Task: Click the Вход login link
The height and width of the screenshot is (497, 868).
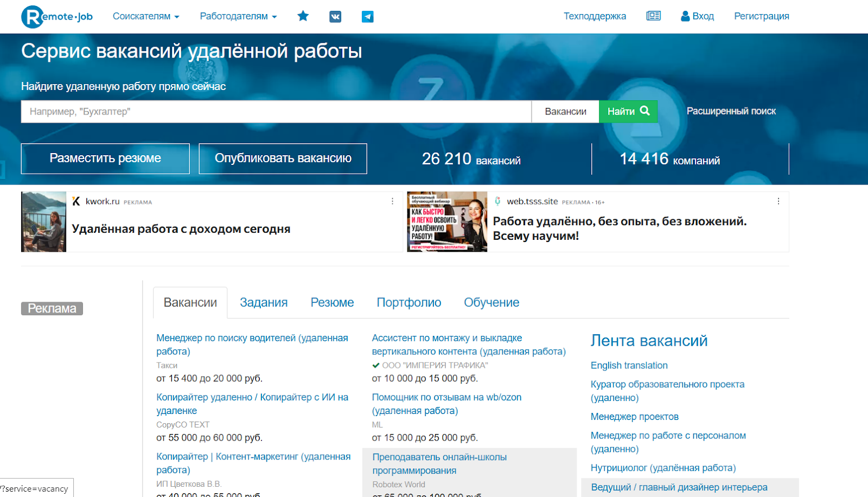Action: pos(698,16)
